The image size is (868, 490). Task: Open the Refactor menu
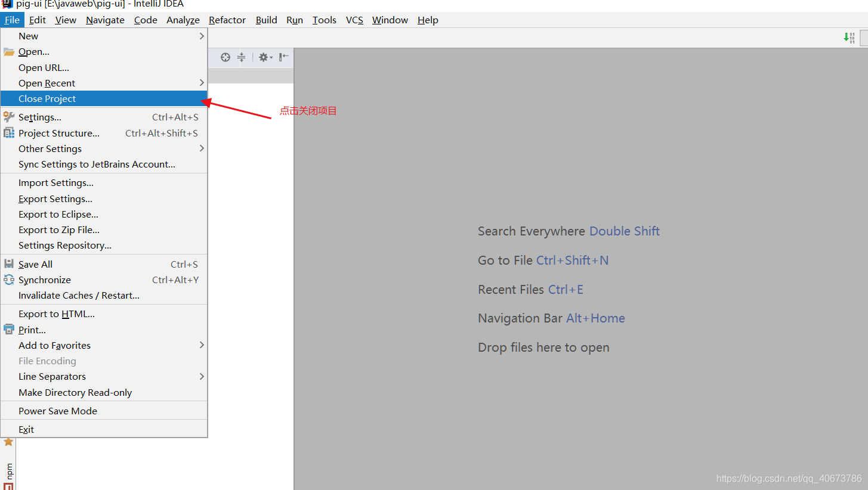227,20
